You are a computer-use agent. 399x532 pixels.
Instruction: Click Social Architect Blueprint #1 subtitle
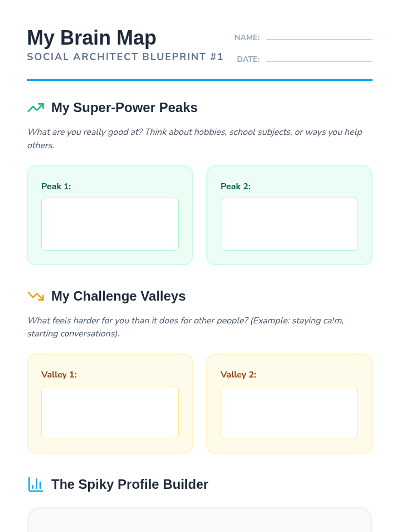tap(125, 57)
